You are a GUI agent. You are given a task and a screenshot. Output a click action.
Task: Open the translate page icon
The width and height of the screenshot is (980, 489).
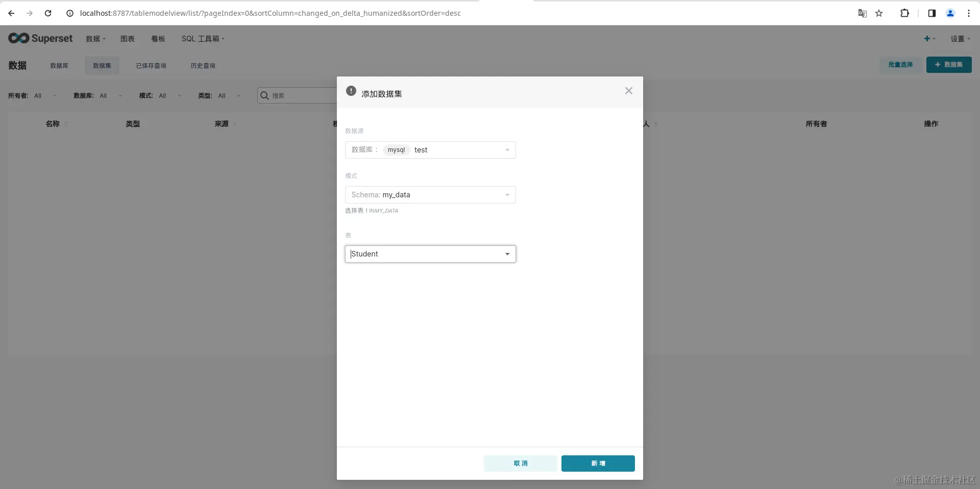tap(862, 13)
